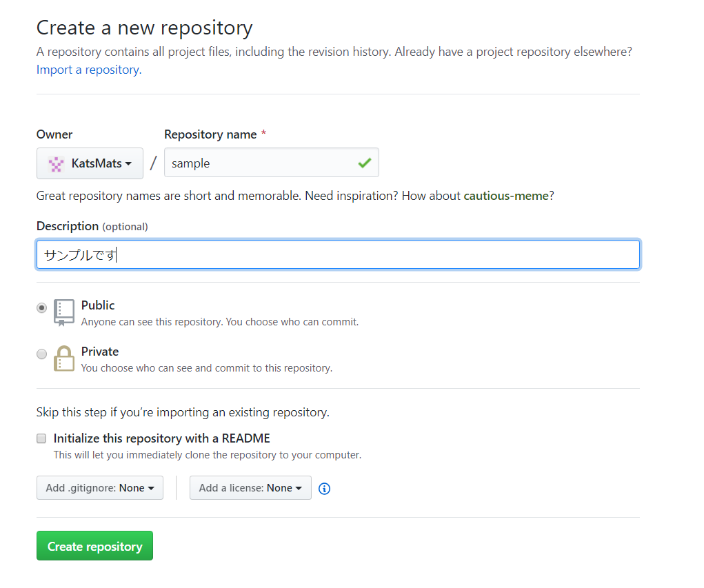The height and width of the screenshot is (588, 704).
Task: Check Initialize this repository with a README
Action: click(x=41, y=438)
